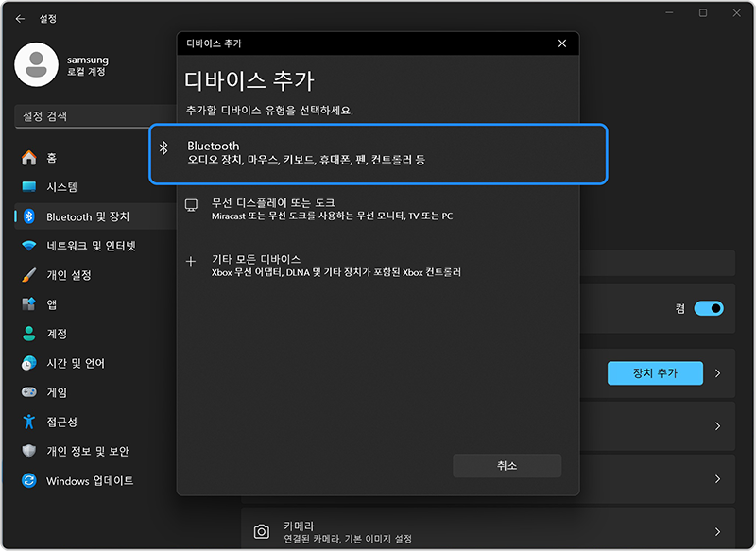756x552 pixels.
Task: Open Time & language (시간 및 언어)
Action: 95,363
